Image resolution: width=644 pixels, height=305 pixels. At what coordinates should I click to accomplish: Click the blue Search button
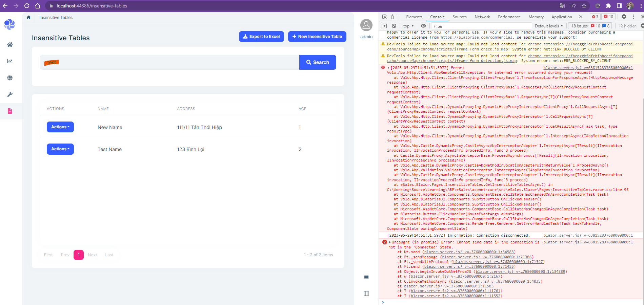[318, 62]
